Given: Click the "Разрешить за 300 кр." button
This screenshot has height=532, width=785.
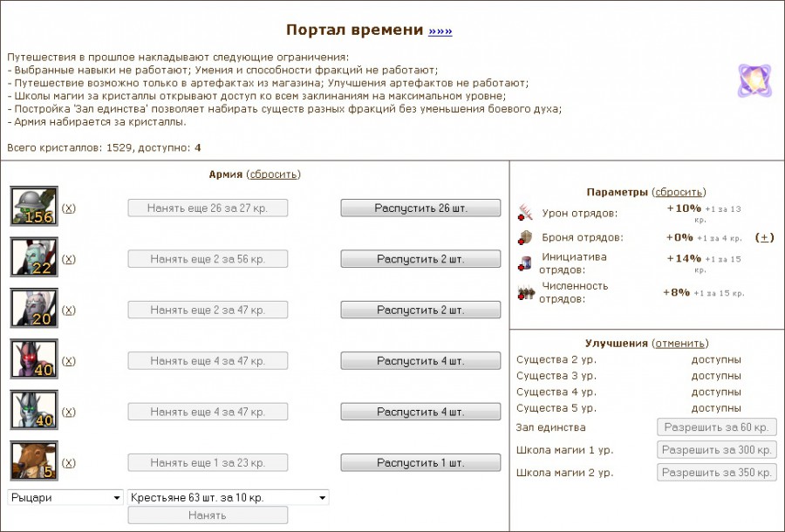Looking at the screenshot, I should click(716, 450).
